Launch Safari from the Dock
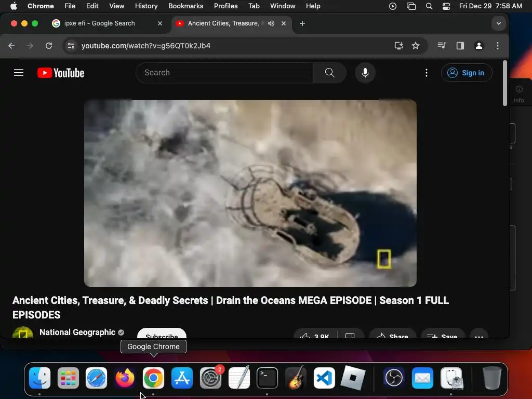532x399 pixels. click(x=96, y=378)
